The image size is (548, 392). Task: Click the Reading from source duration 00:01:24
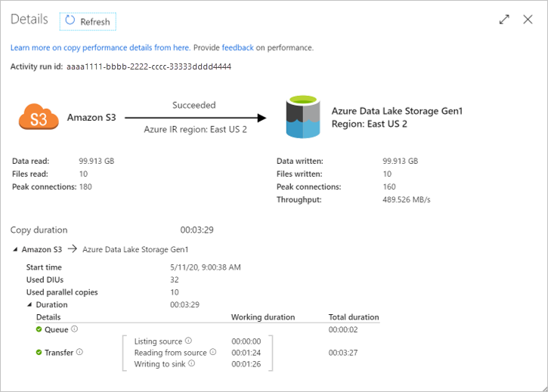click(246, 353)
